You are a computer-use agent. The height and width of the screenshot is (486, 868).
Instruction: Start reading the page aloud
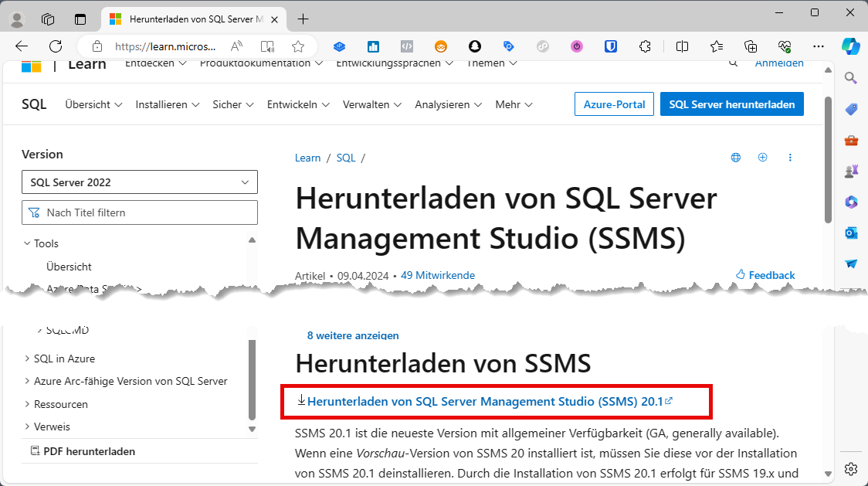pos(237,46)
